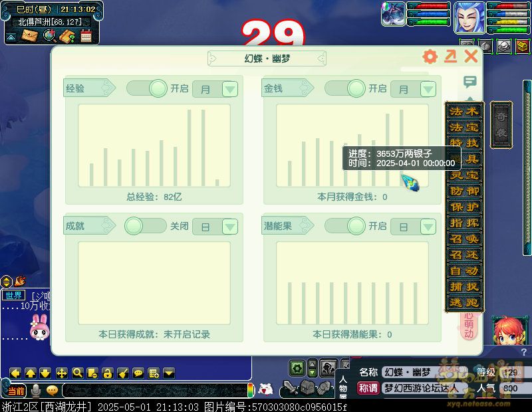Select the 保护 battle command

(x=464, y=207)
